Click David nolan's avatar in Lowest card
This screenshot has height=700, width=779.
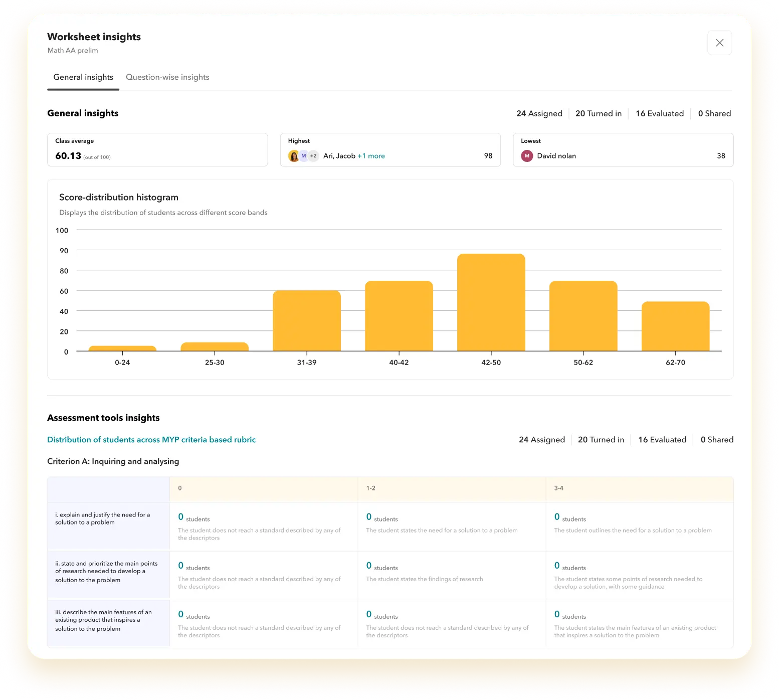[527, 156]
